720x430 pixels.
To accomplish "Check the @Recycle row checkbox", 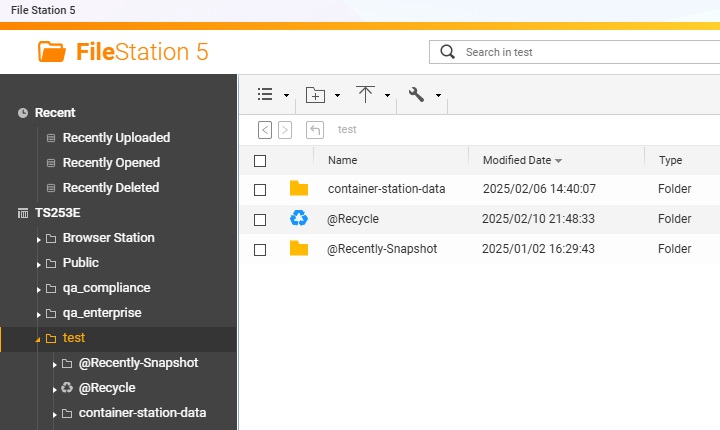I will coord(260,220).
